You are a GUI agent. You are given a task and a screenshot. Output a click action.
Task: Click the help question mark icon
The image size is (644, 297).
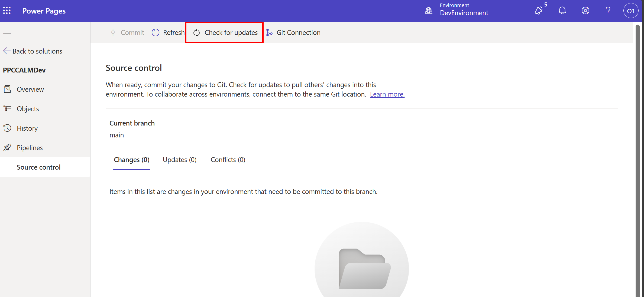[x=608, y=11]
